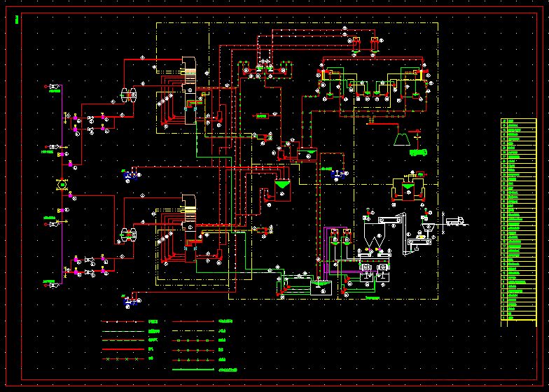Select the top row of the yellow parts table
The height and width of the screenshot is (392, 549).
pyautogui.click(x=518, y=120)
